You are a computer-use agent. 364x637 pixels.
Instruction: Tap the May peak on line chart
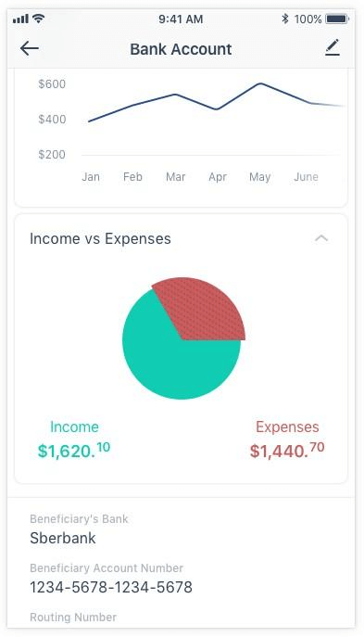point(259,83)
